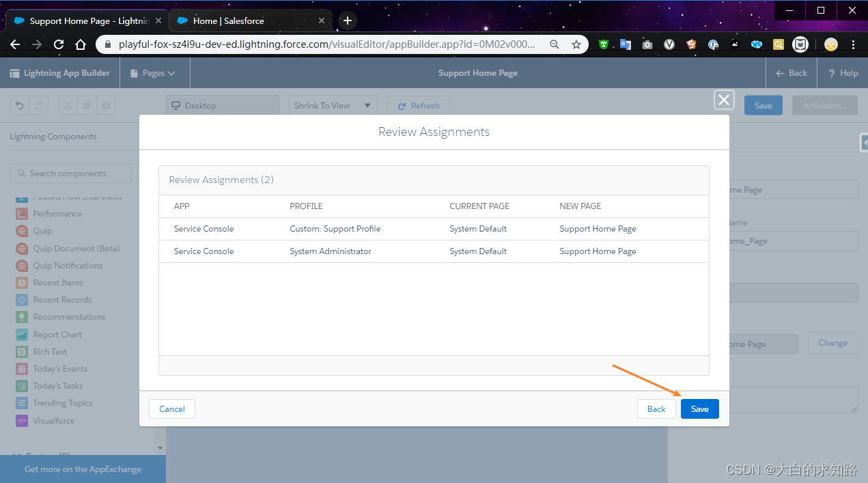Open the green shield T extension
Image resolution: width=868 pixels, height=483 pixels.
coord(604,44)
